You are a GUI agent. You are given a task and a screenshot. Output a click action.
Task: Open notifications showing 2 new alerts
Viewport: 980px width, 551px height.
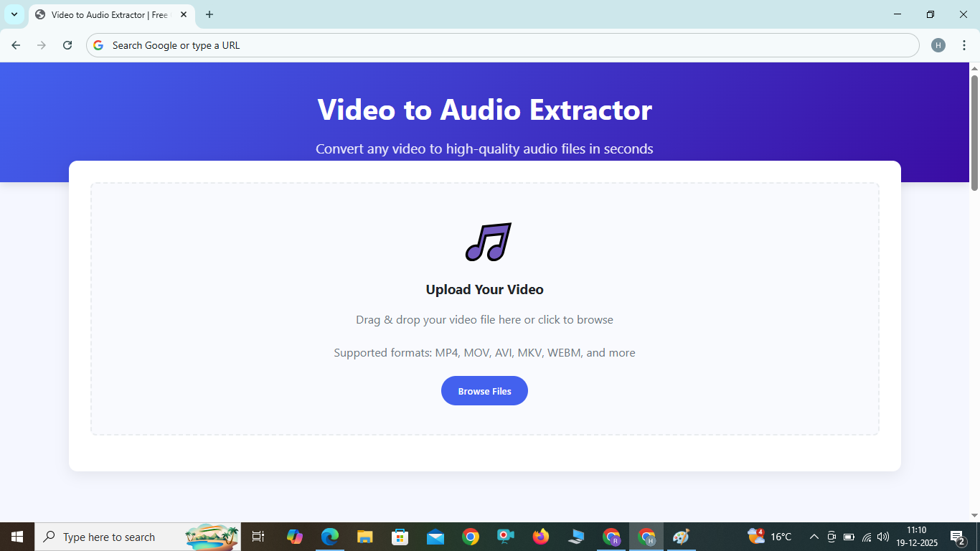(x=956, y=537)
